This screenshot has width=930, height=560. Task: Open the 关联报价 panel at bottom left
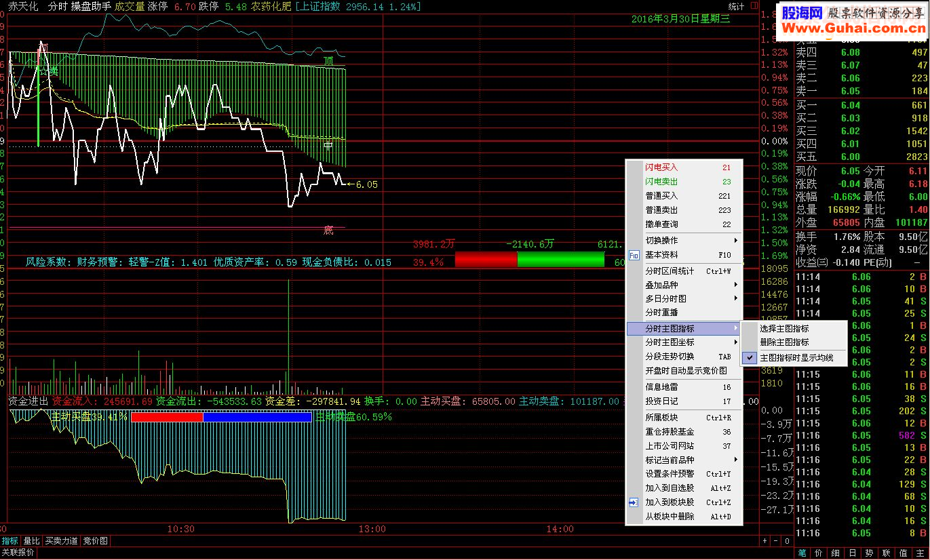18,553
